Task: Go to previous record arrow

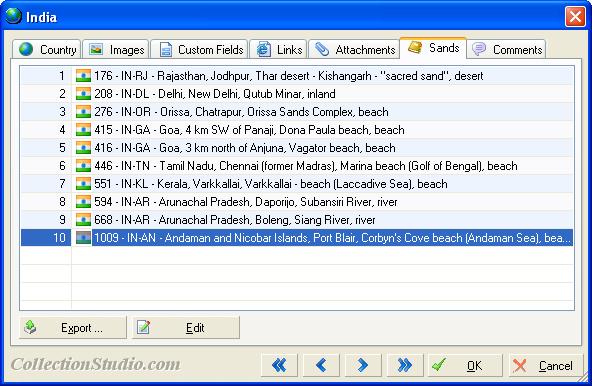Action: click(x=321, y=365)
